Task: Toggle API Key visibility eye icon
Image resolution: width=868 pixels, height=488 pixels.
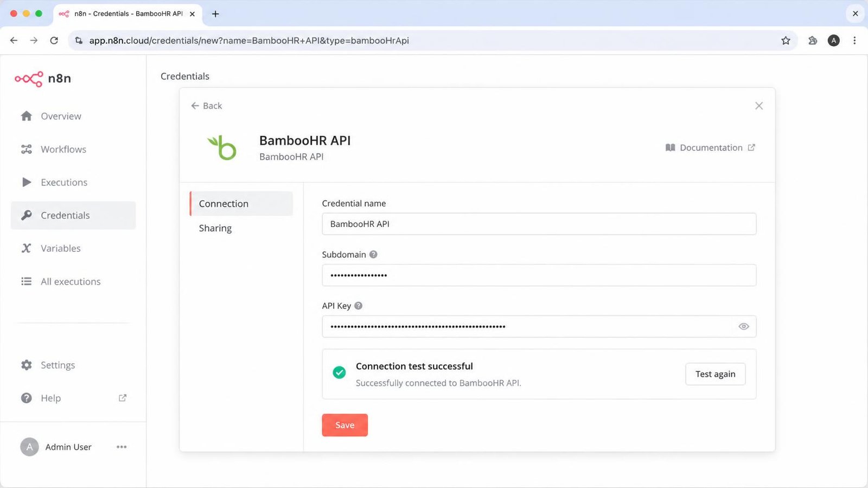Action: coord(744,326)
